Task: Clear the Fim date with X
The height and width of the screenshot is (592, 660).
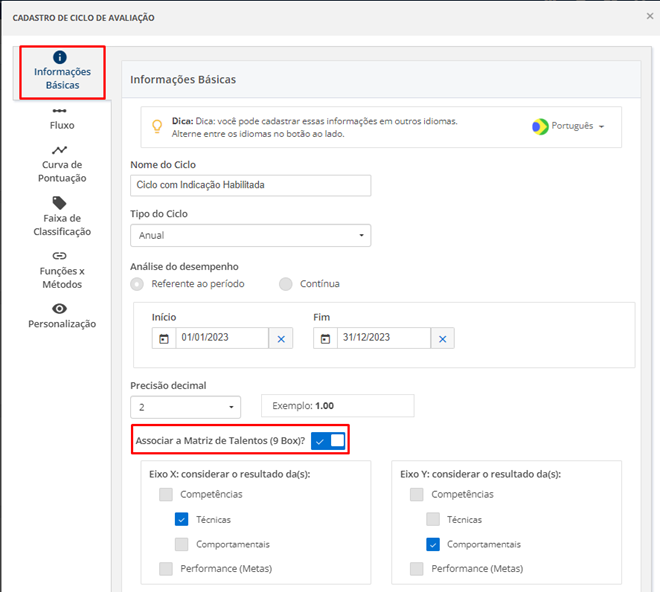Action: click(443, 339)
